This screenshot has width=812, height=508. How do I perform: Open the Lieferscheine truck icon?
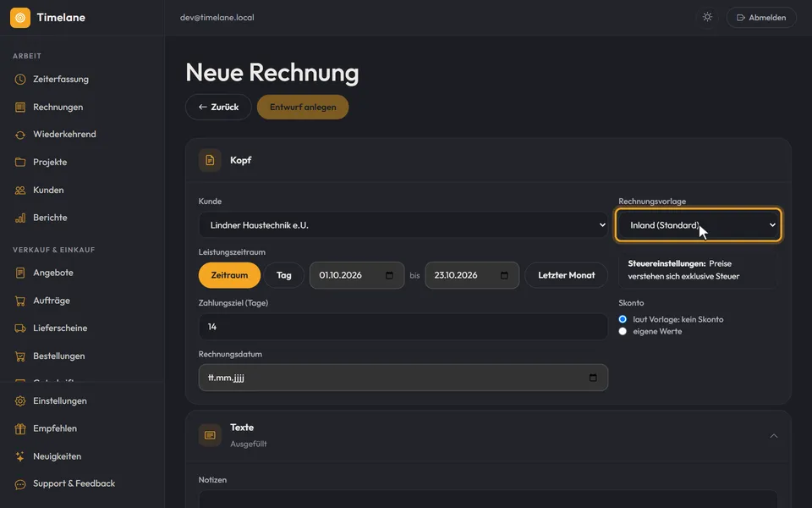tap(20, 329)
